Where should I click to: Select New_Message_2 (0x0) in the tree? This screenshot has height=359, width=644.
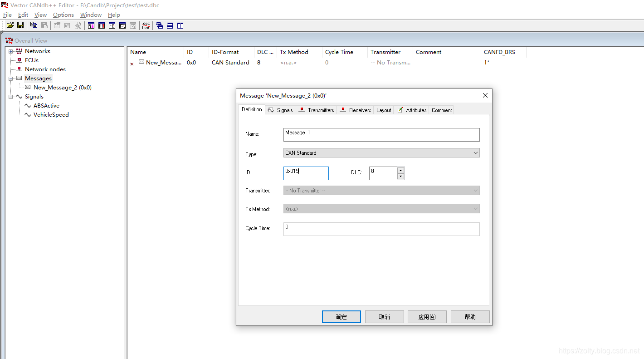[63, 88]
